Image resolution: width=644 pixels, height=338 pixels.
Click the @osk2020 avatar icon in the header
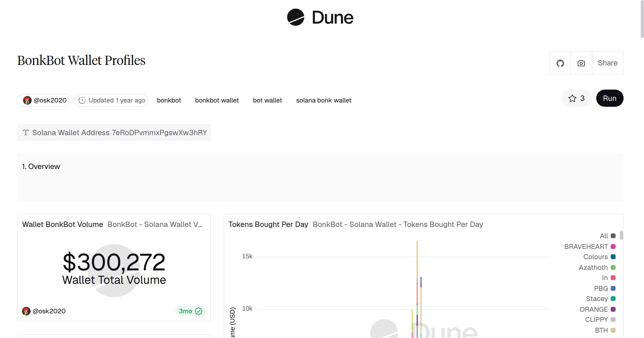point(27,100)
